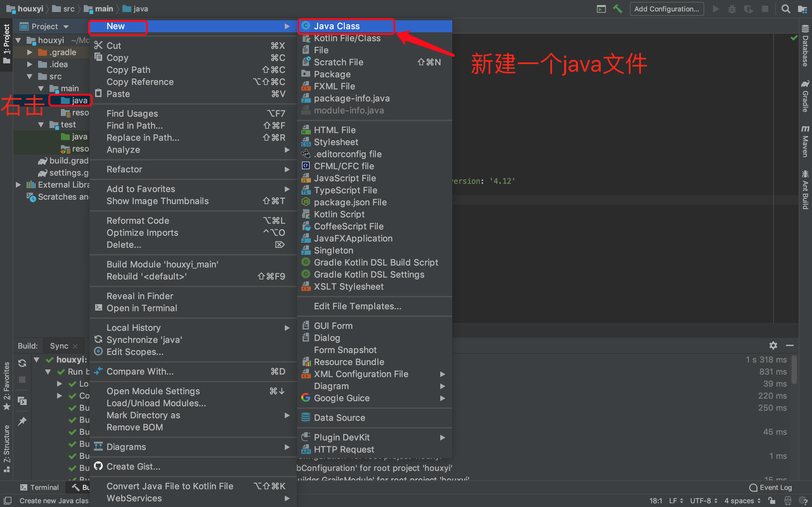Image resolution: width=812 pixels, height=507 pixels.
Task: Click the Gradle sync refresh icon
Action: click(x=22, y=363)
